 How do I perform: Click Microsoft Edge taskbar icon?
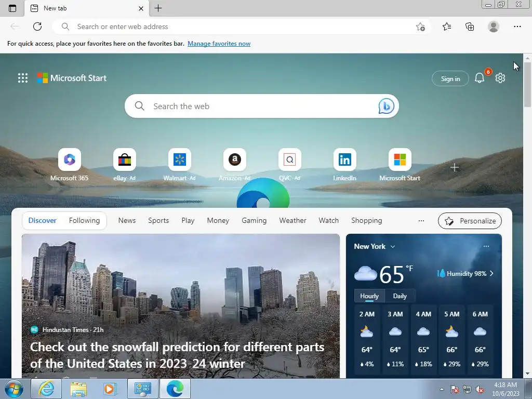point(175,389)
